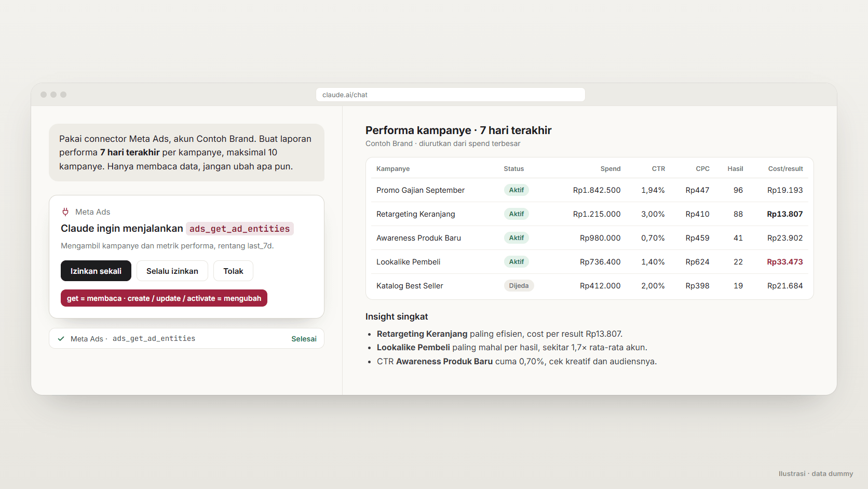Click the Cost/result column header
Screen dimensions: 868x489
click(x=785, y=169)
